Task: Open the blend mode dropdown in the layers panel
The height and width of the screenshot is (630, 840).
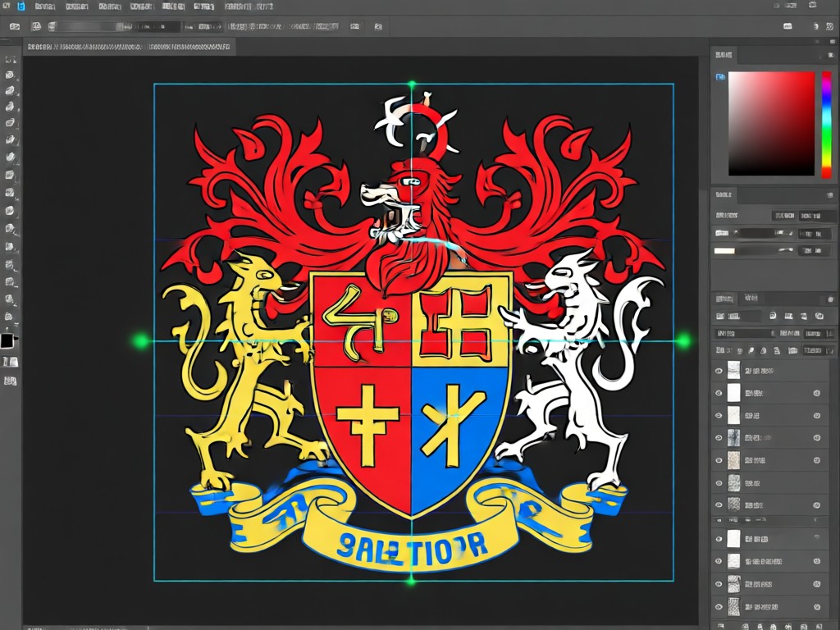Action: coord(745,333)
